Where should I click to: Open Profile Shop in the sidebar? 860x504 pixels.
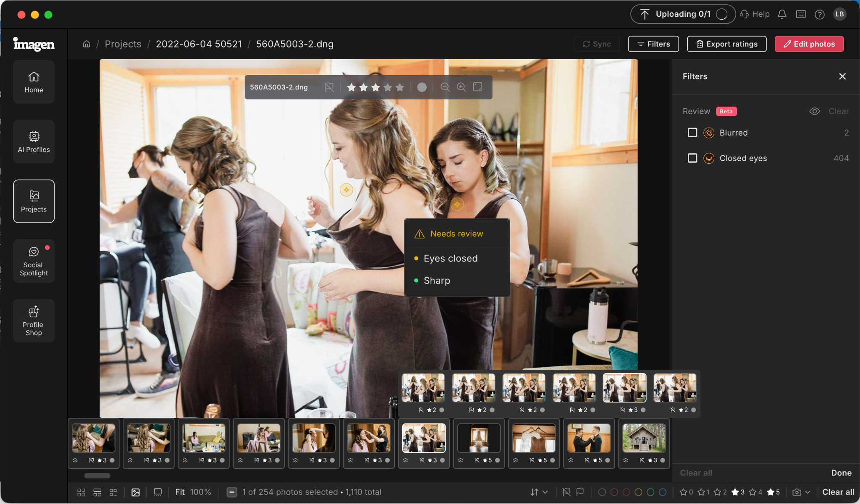point(34,321)
